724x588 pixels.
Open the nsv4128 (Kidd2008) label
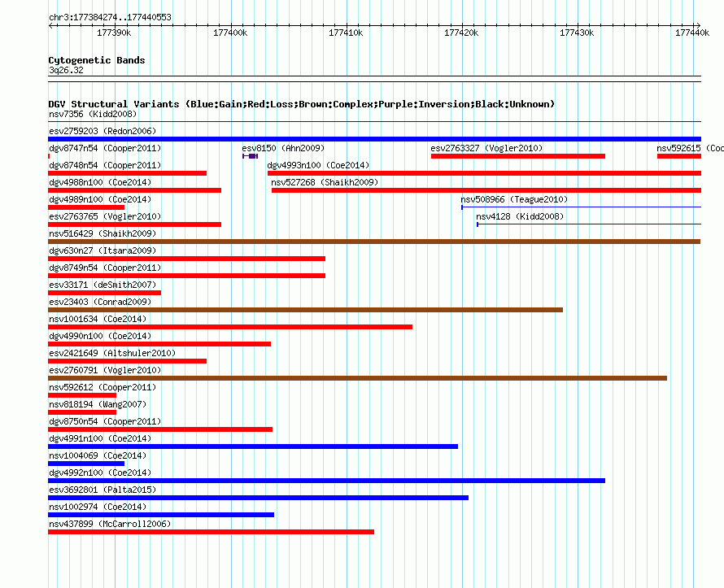520,216
